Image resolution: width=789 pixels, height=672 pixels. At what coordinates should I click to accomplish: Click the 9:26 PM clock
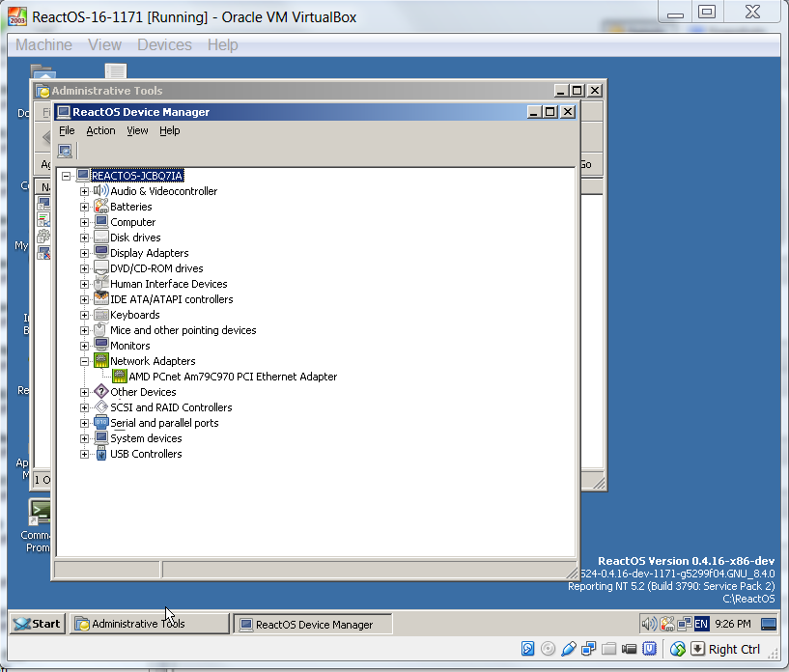click(x=733, y=625)
